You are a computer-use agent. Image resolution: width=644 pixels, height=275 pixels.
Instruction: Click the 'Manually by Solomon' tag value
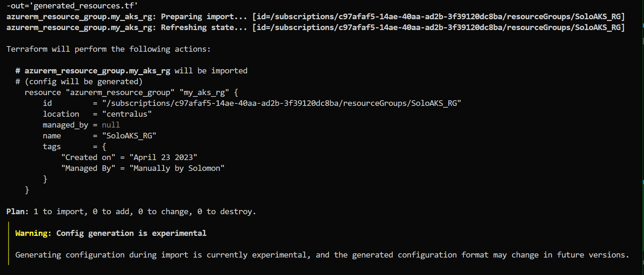[177, 168]
